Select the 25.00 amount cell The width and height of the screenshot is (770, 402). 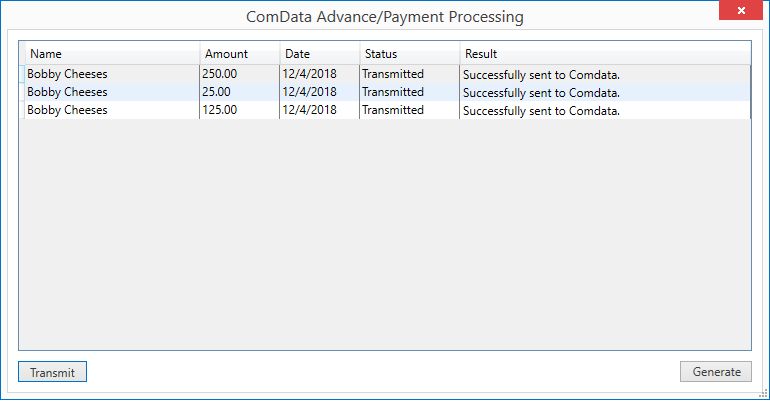click(217, 92)
